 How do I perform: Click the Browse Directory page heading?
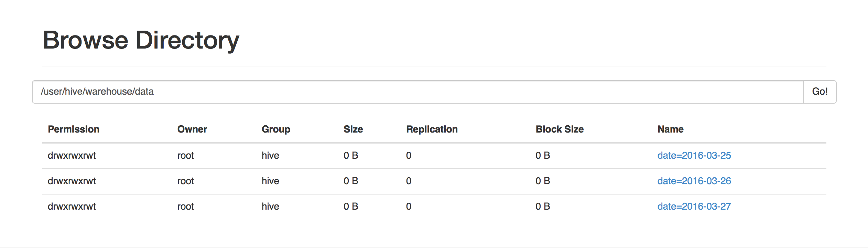pos(141,40)
